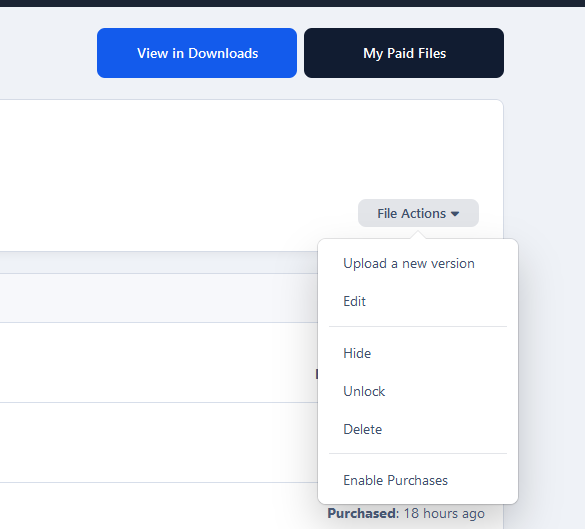Click the dark navigation bar at top
Image resolution: width=585 pixels, height=529 pixels.
(x=292, y=3)
